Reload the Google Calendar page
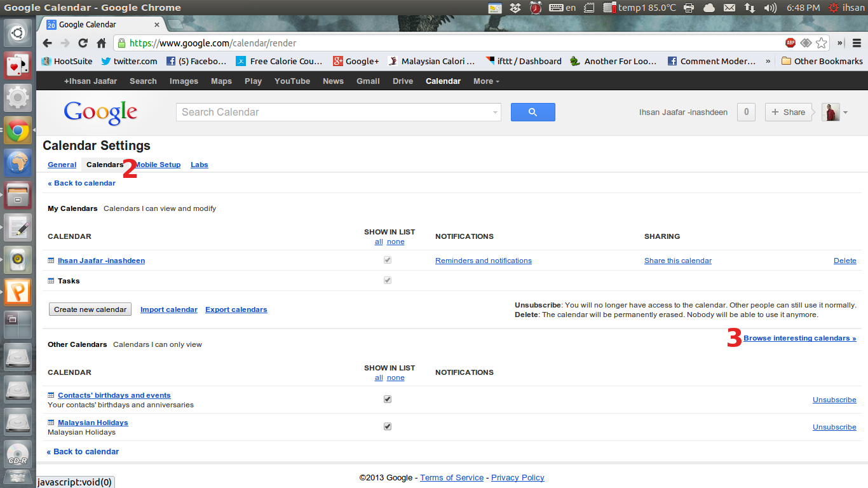868x488 pixels. tap(83, 43)
